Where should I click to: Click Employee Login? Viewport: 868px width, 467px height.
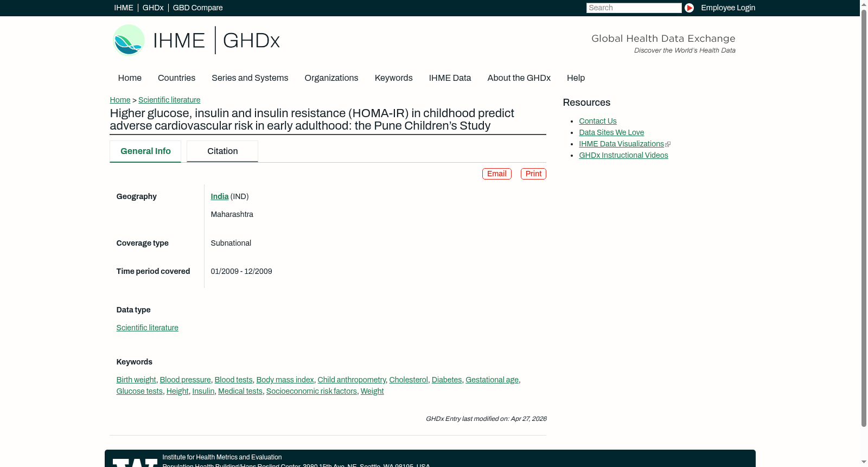(728, 8)
